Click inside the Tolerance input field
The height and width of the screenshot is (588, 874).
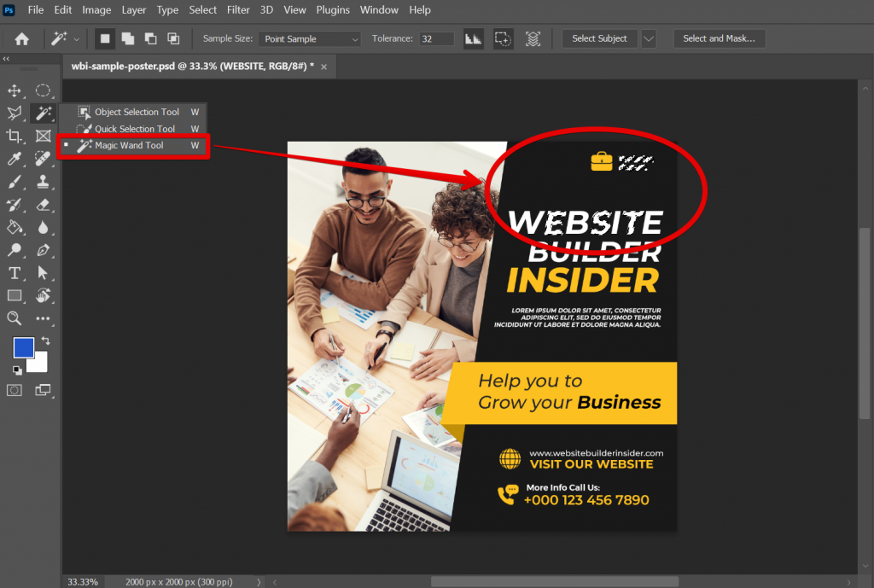436,38
